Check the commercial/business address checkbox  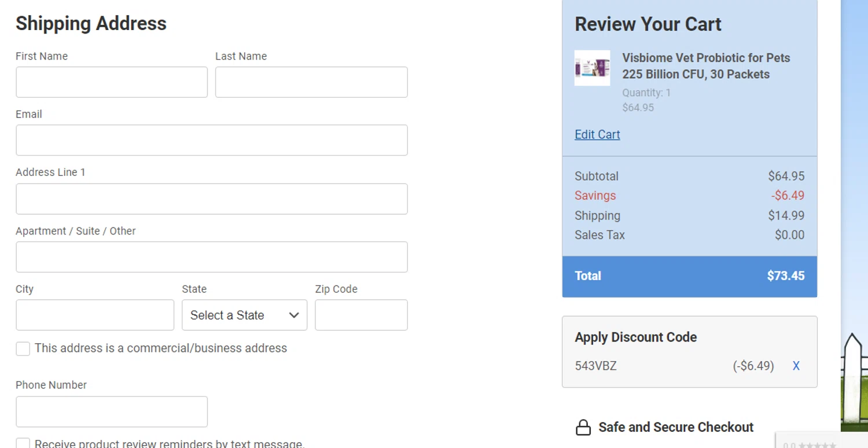point(23,348)
